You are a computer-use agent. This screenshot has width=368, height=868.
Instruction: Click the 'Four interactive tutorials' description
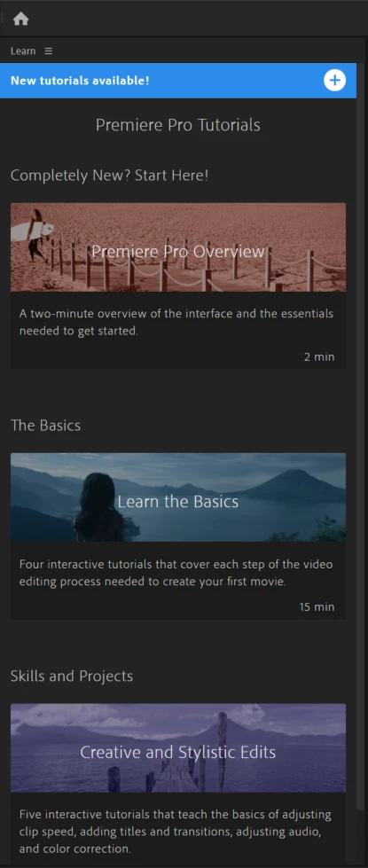(176, 573)
